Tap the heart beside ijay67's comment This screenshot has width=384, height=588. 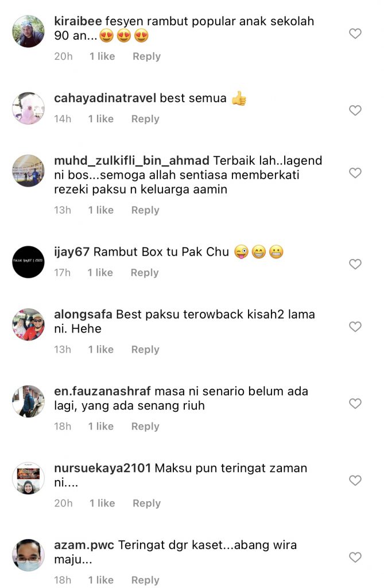355,264
